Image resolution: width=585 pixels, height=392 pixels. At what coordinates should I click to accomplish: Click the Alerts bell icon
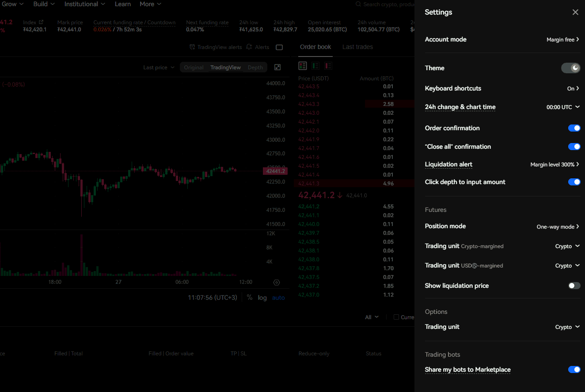coord(249,47)
